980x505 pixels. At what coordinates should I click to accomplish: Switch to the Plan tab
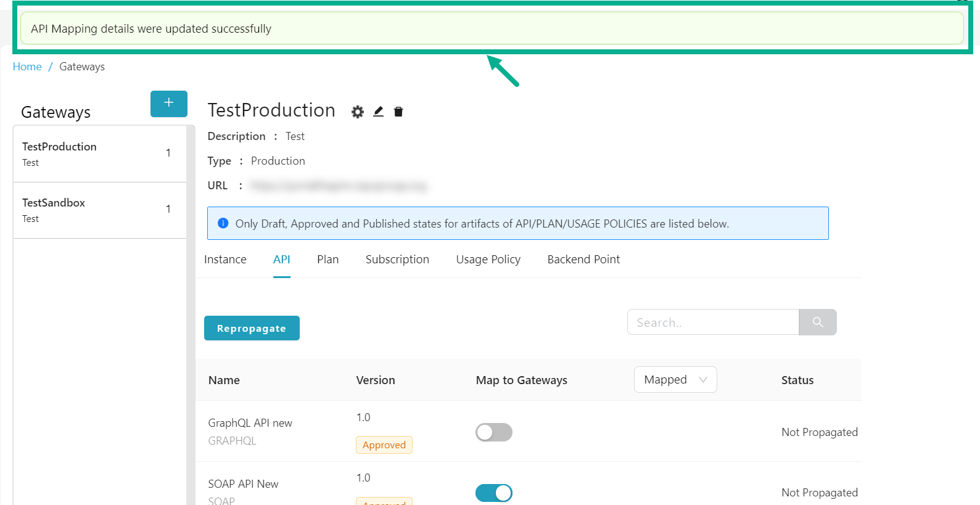pos(327,260)
